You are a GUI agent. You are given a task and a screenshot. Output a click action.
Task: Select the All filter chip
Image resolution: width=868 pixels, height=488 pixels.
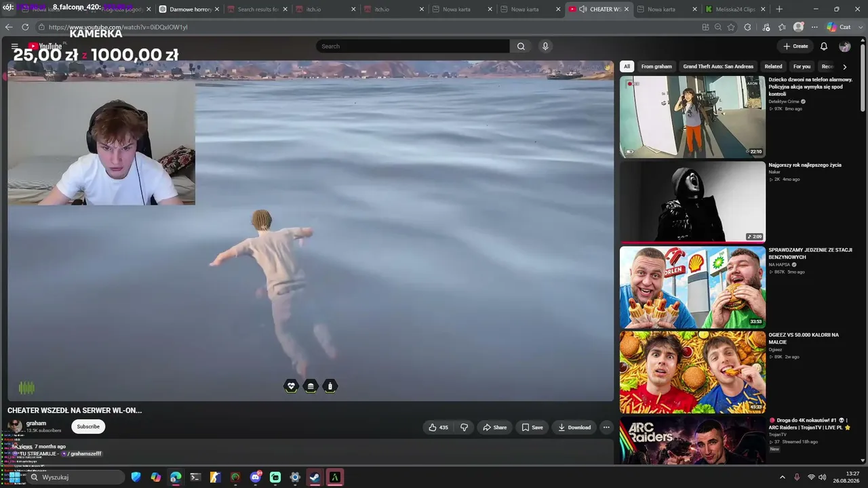(x=627, y=66)
